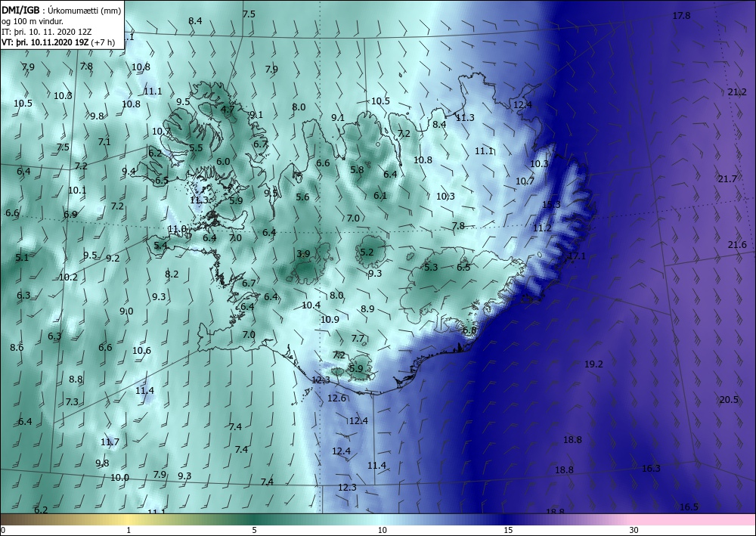Click the 8.9 value in the southern highlands
The image size is (756, 536).
coord(367,308)
